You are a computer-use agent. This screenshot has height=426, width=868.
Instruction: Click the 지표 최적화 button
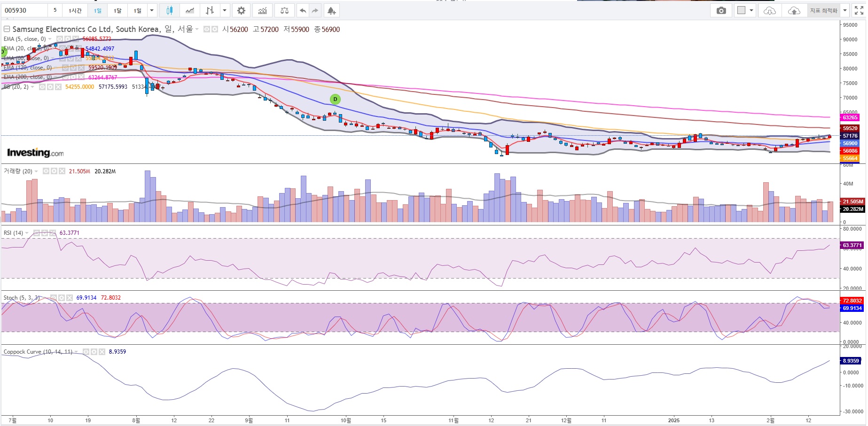pyautogui.click(x=823, y=10)
